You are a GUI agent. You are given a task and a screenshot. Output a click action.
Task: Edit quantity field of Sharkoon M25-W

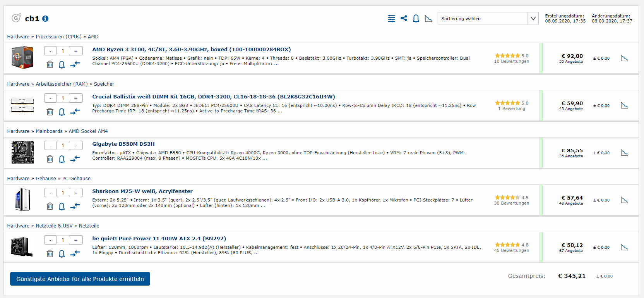pos(63,193)
